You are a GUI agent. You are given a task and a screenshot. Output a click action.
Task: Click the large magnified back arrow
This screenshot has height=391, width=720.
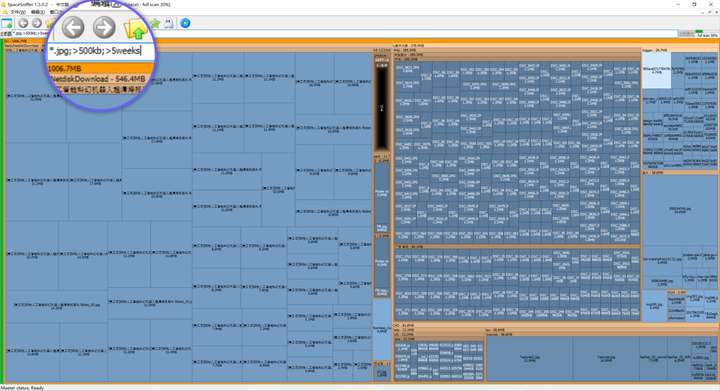tap(73, 27)
